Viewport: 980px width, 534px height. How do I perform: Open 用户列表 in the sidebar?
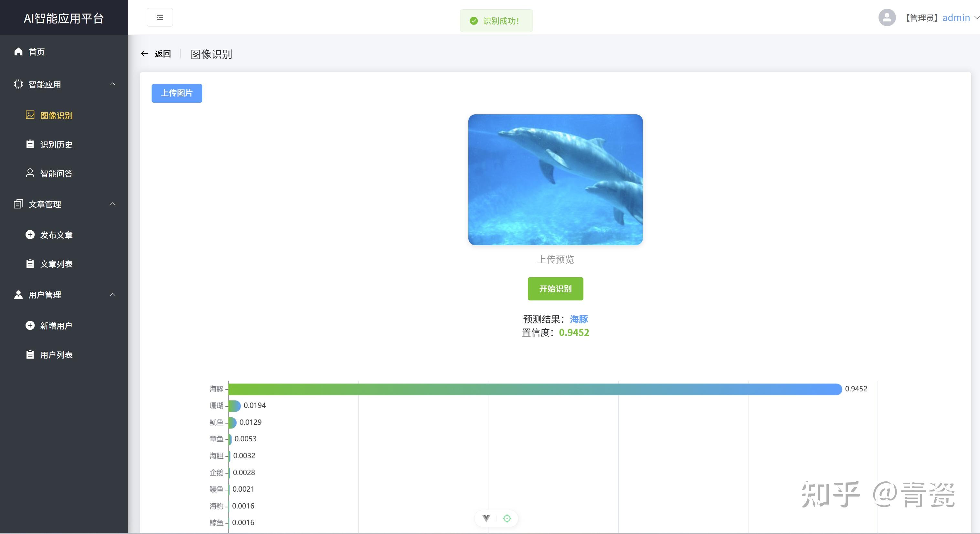click(x=56, y=354)
